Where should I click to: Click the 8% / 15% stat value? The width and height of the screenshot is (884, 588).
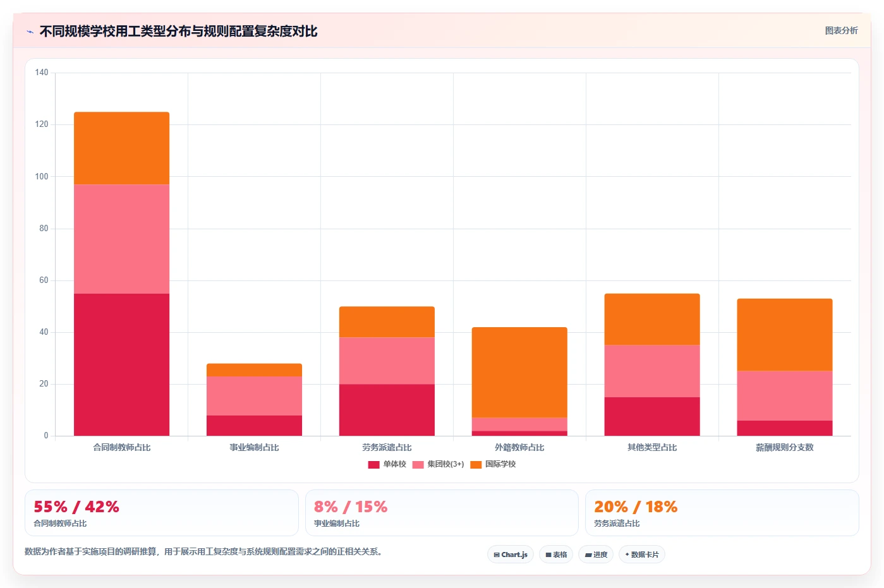tap(351, 507)
